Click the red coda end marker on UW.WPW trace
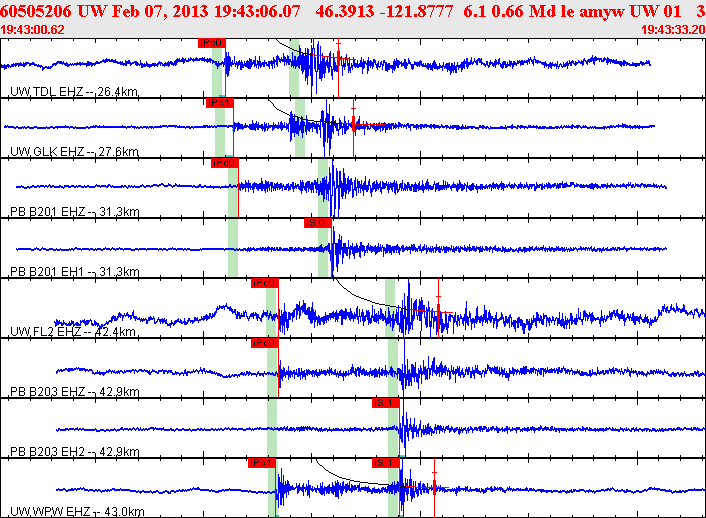 [434, 487]
